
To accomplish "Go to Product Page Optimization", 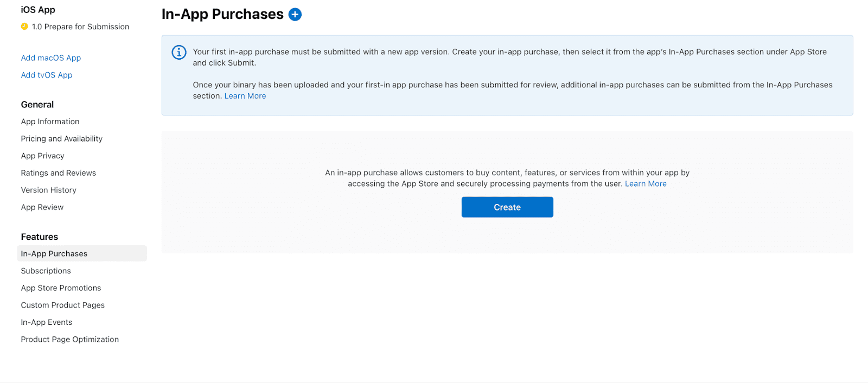I will (69, 339).
